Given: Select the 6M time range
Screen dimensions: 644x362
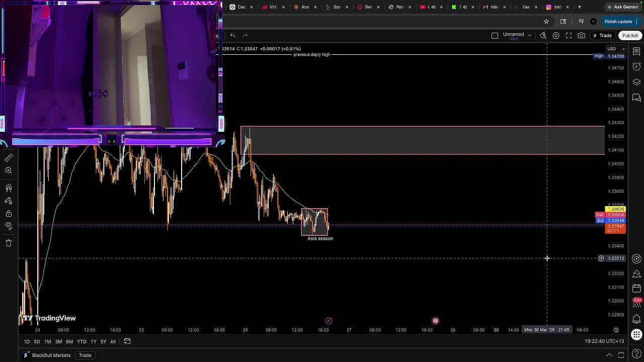Looking at the screenshot, I should pos(69,341).
